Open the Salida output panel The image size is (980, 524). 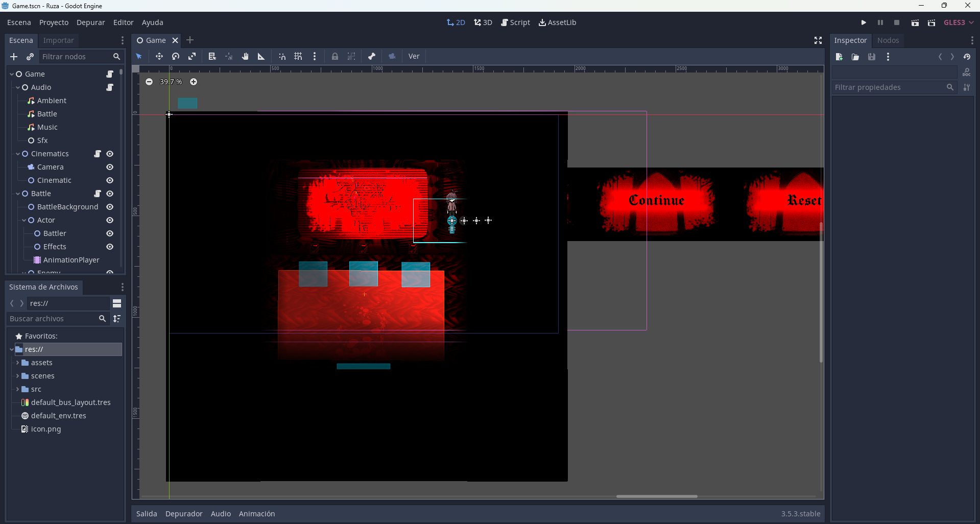[147, 514]
